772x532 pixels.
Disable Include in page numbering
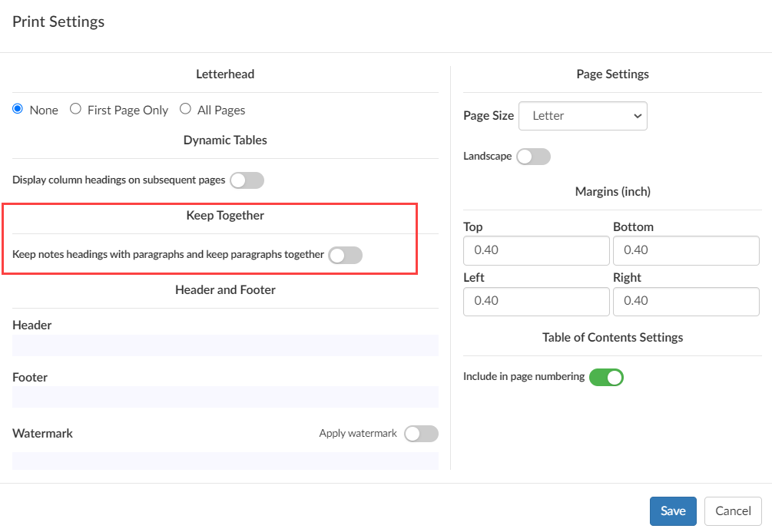tap(606, 377)
